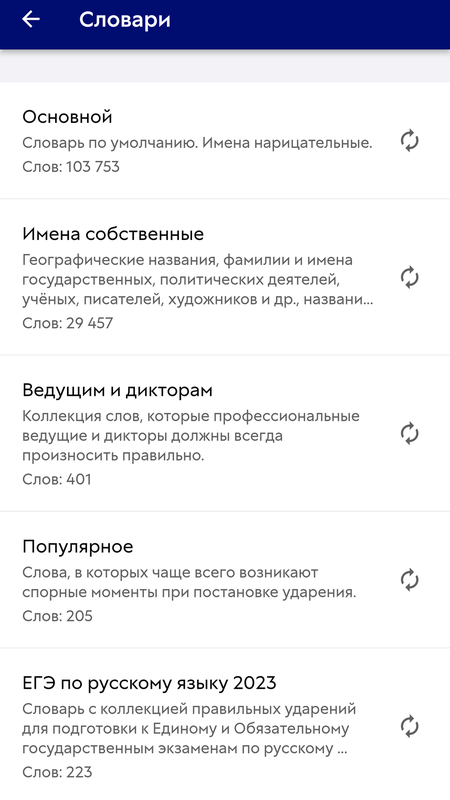Refresh the ЕГЭ по русскому языку 2023 dictionary
This screenshot has height=800, width=450.
[x=409, y=727]
